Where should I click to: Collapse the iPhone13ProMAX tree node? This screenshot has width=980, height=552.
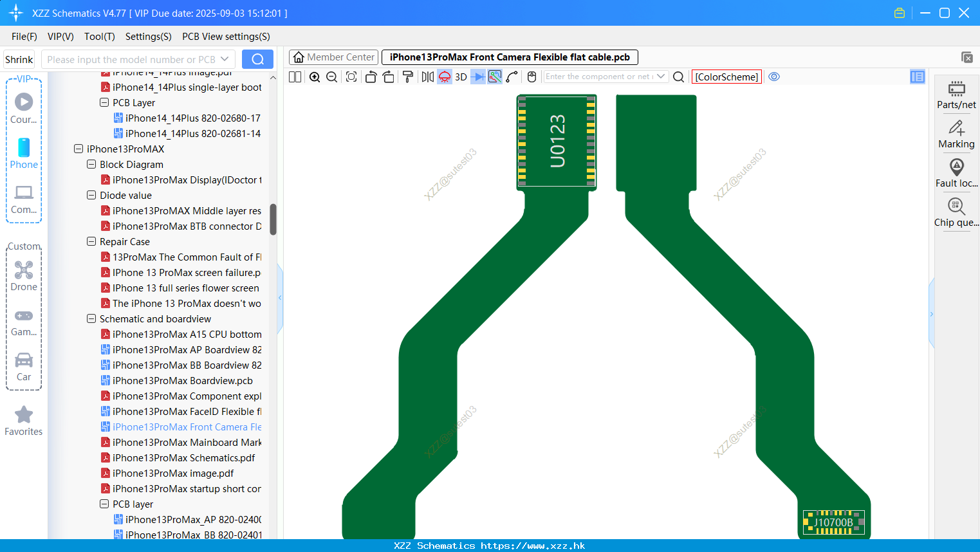point(79,149)
